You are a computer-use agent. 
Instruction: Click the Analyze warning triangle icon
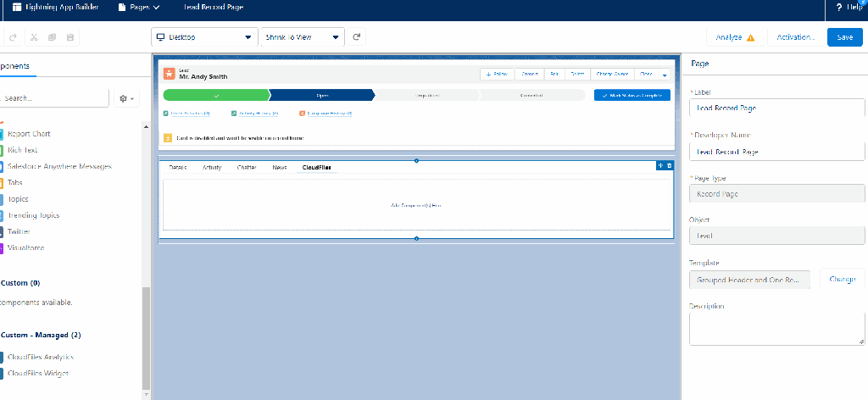pyautogui.click(x=751, y=37)
